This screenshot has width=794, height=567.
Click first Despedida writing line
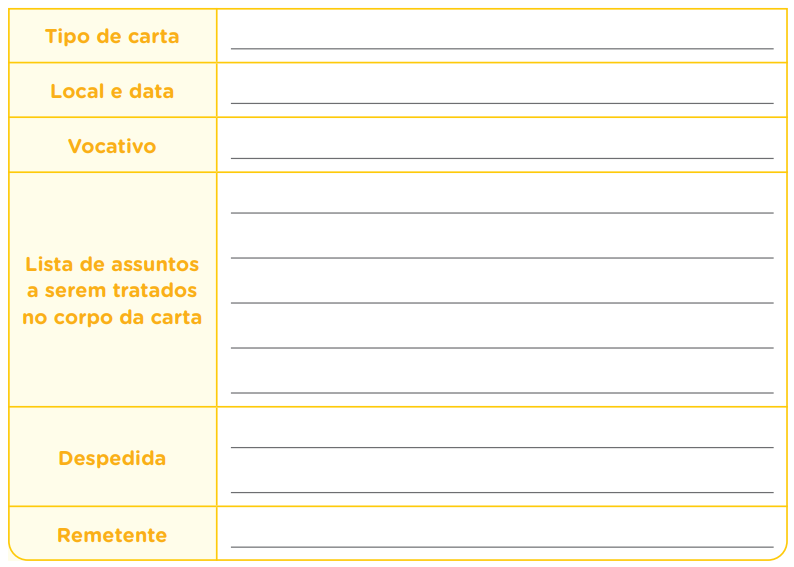[502, 448]
